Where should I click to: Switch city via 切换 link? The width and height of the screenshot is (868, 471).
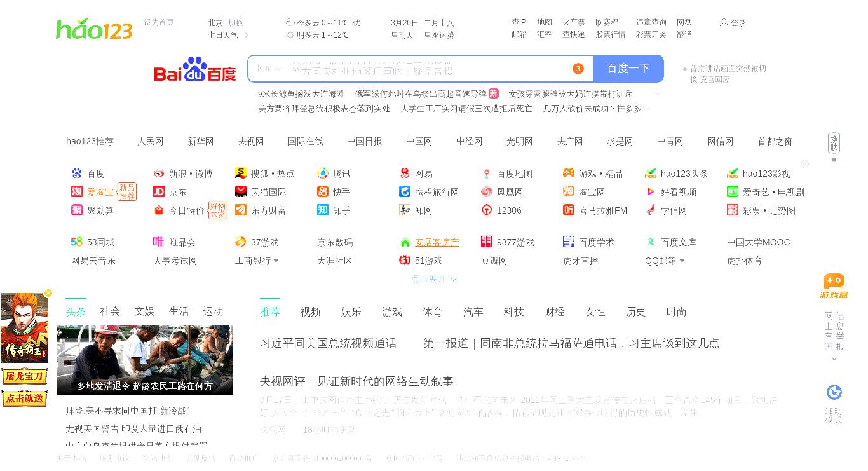pyautogui.click(x=236, y=23)
